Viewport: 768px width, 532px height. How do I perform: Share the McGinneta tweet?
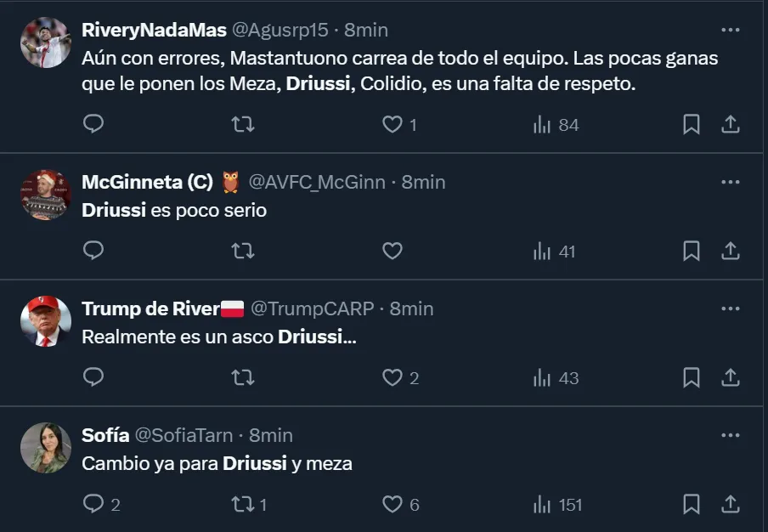(x=730, y=251)
